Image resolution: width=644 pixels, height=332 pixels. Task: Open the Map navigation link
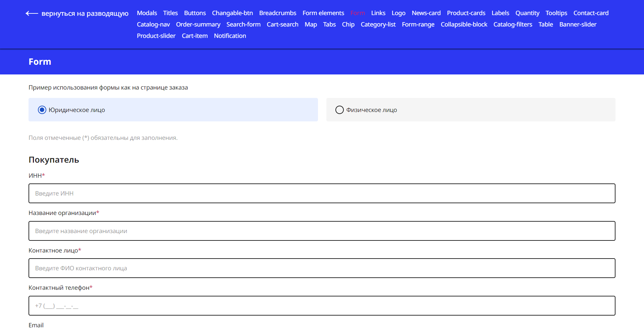point(311,24)
